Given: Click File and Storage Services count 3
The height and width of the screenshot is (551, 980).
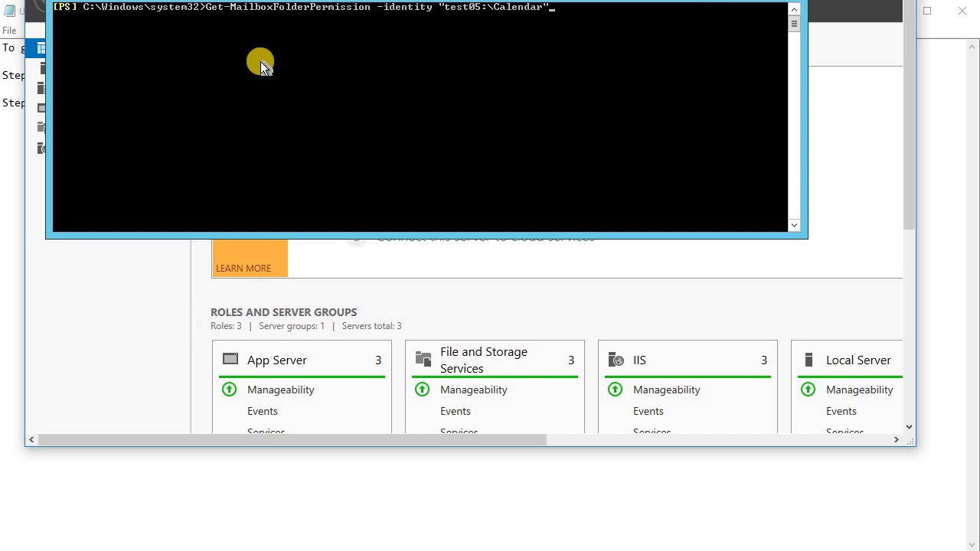Looking at the screenshot, I should pos(571,360).
